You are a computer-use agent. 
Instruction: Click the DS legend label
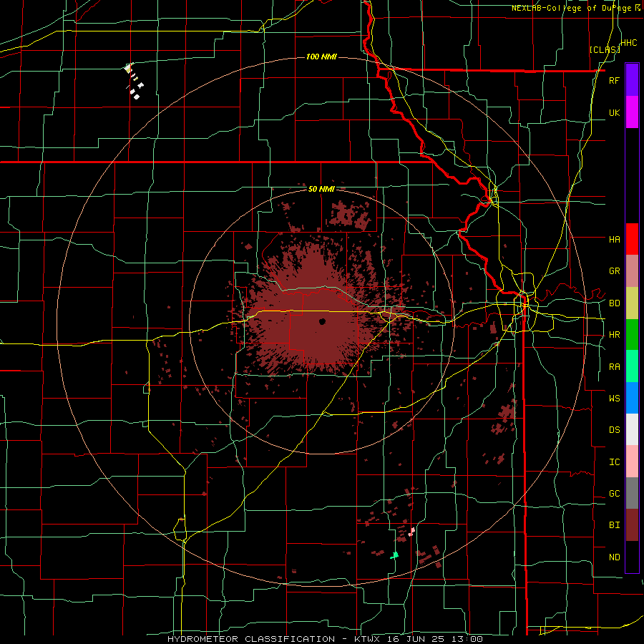coord(614,430)
